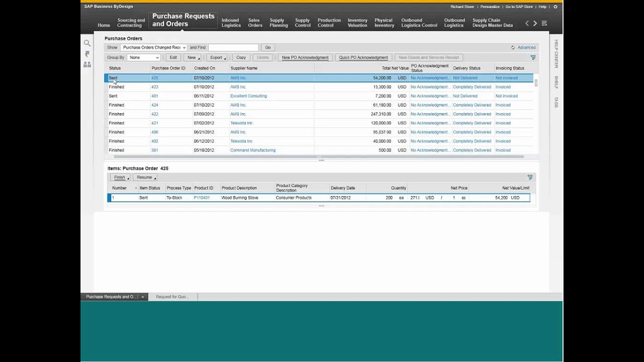Switch to the Request for Quo... bottom tab

pyautogui.click(x=173, y=297)
